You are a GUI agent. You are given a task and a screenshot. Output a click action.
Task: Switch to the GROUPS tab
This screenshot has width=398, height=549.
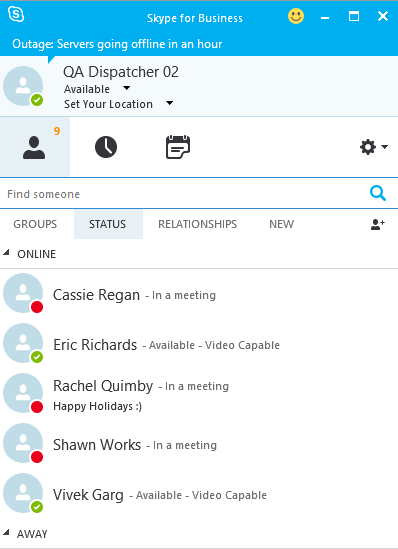(x=35, y=224)
